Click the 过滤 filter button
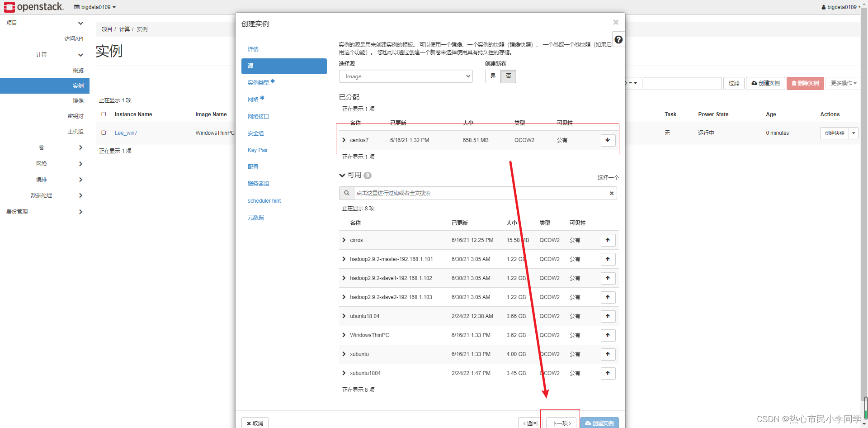The image size is (868, 428). click(x=734, y=83)
